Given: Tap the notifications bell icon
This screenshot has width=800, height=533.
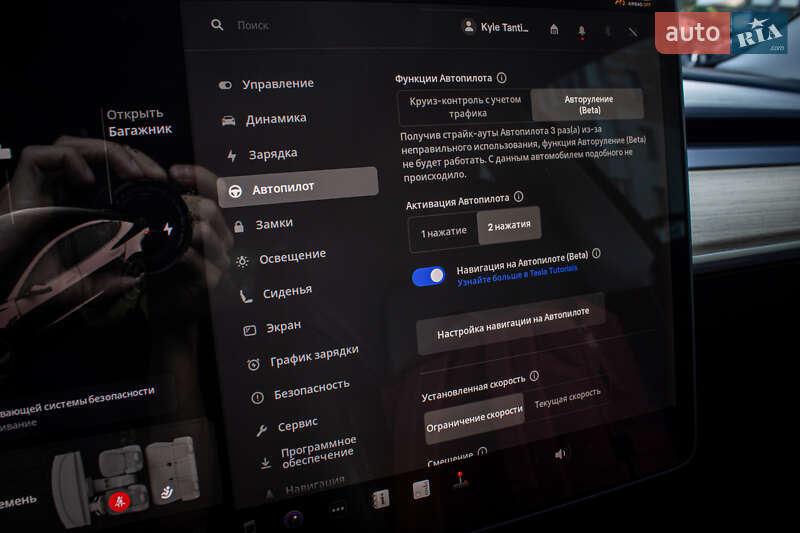Looking at the screenshot, I should click(582, 31).
